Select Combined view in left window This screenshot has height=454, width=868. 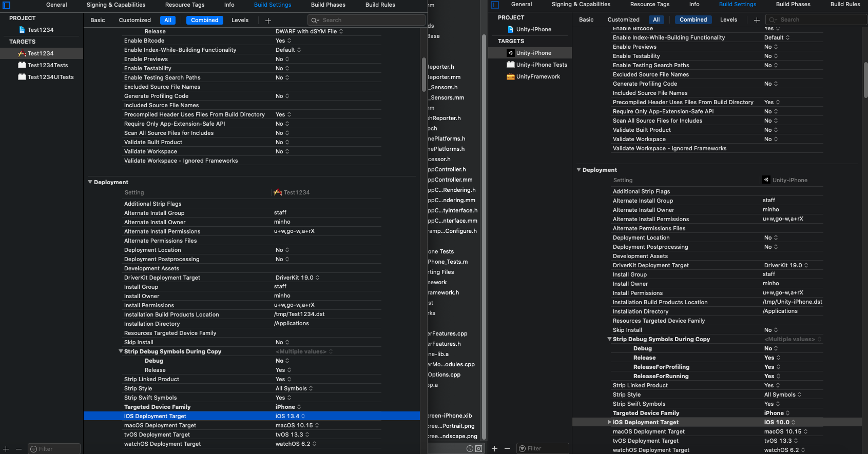point(205,20)
